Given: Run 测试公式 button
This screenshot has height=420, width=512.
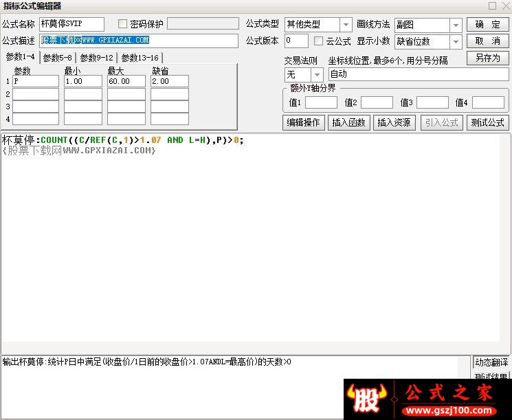Looking at the screenshot, I should point(487,123).
